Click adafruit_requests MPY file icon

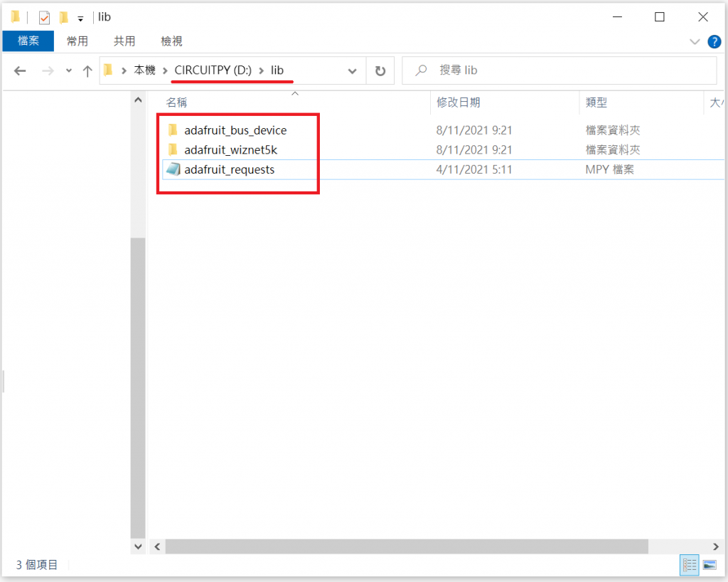[x=173, y=169]
